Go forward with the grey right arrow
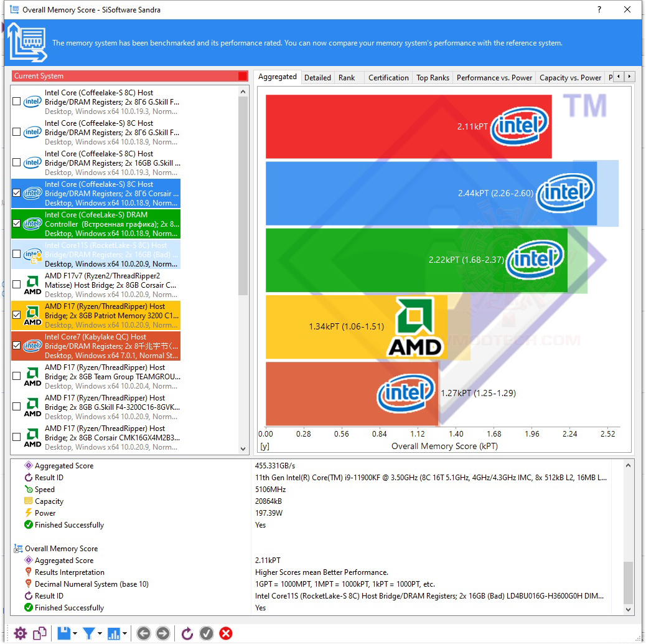 [162, 633]
